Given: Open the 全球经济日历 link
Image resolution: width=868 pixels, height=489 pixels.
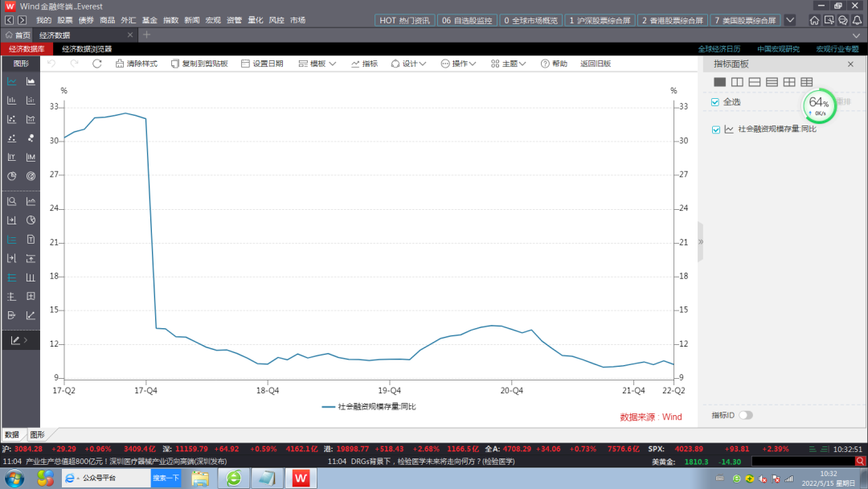Looking at the screenshot, I should 719,49.
